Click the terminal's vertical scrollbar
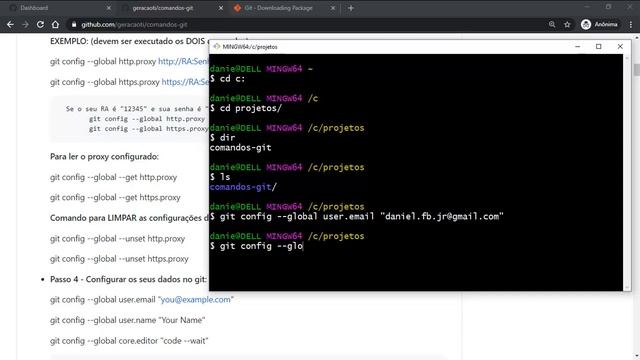The image size is (640, 360). 627,172
